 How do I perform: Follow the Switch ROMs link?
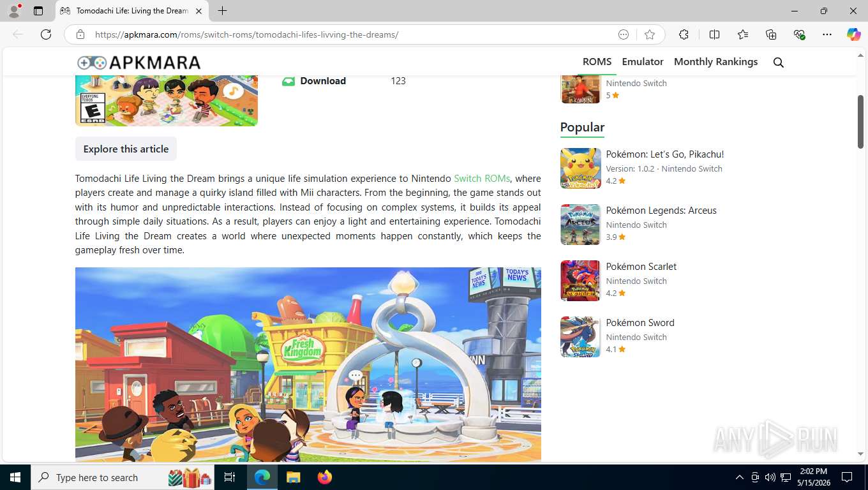pyautogui.click(x=482, y=179)
